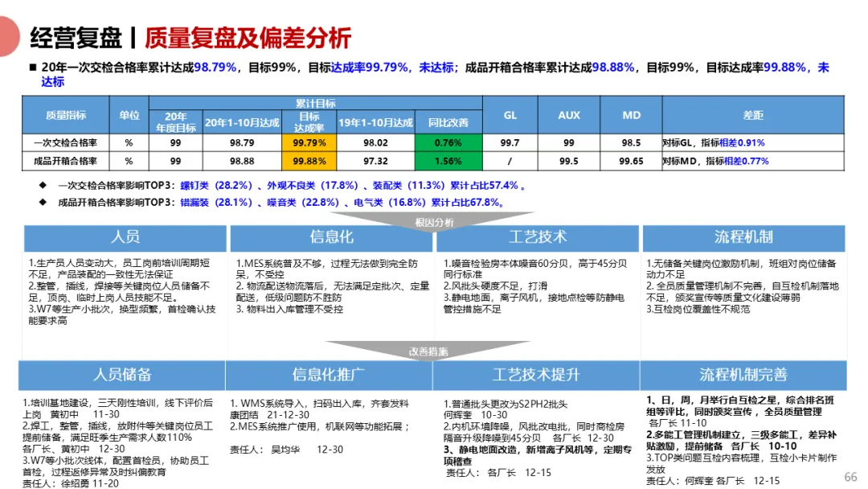Viewport: 868px width, 489px height.
Task: Select the '信息化' blue section header
Action: pos(331,237)
